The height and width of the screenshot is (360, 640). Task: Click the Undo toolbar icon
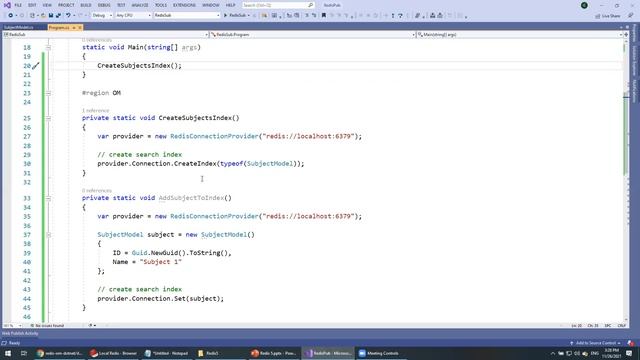click(x=68, y=16)
